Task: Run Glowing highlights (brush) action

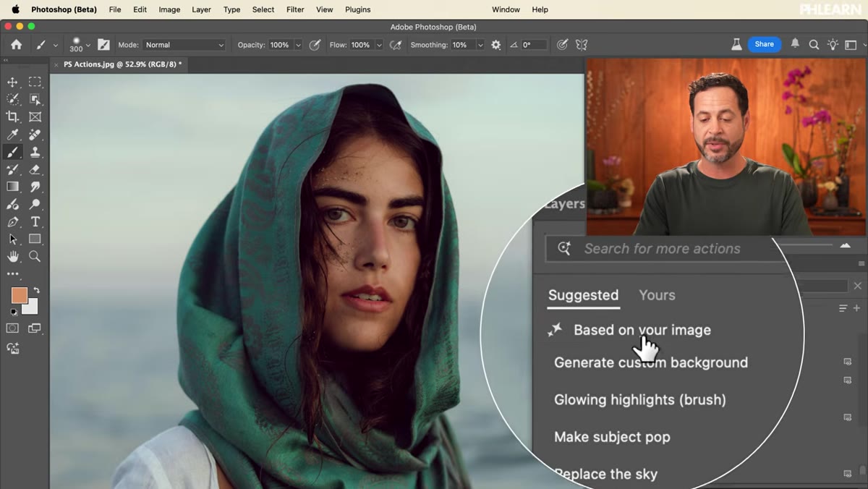Action: click(640, 399)
